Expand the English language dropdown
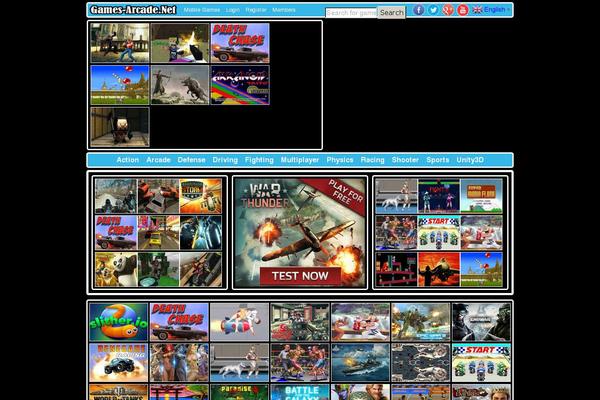600x400 pixels. pos(496,10)
